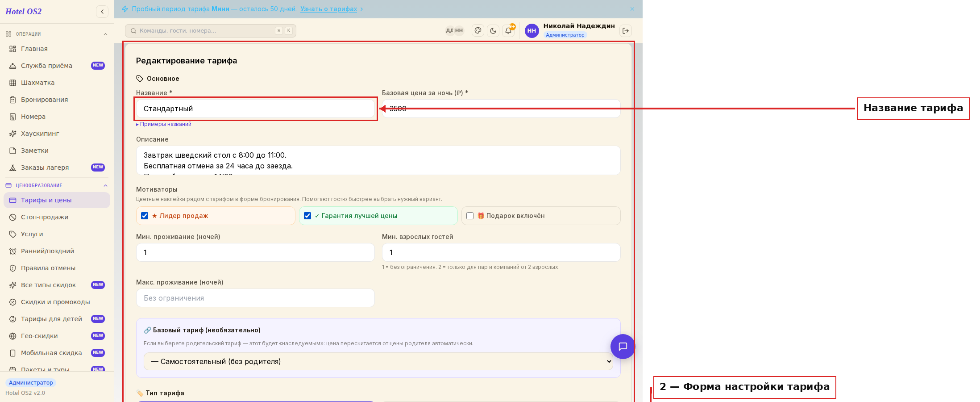Click the Все типы скидок sparkle icon
Viewport: 980px width, 402px height.
[13, 285]
